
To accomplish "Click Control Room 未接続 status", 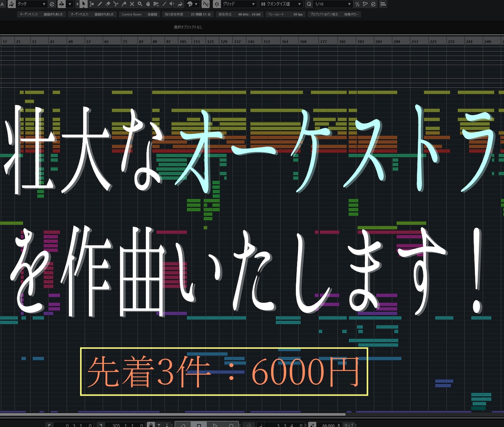I will (x=140, y=14).
